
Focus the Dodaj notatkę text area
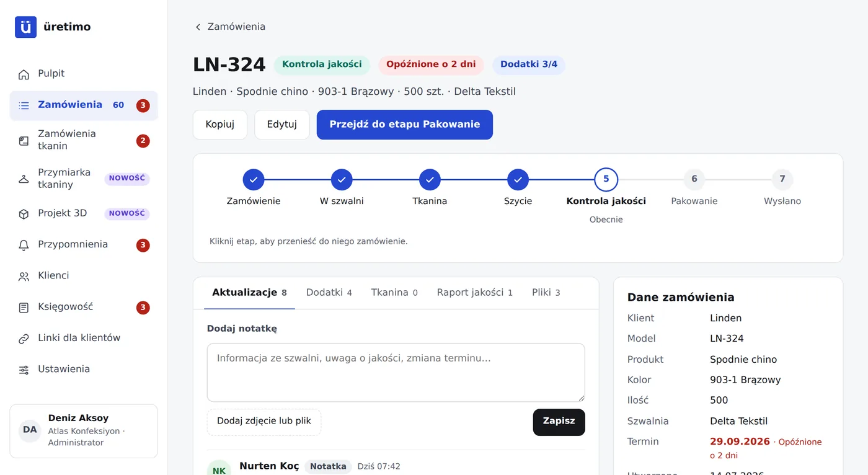coord(396,373)
